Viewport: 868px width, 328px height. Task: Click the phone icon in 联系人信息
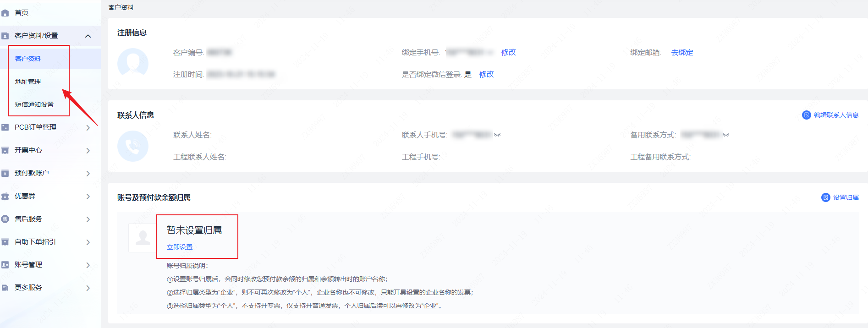pyautogui.click(x=133, y=146)
